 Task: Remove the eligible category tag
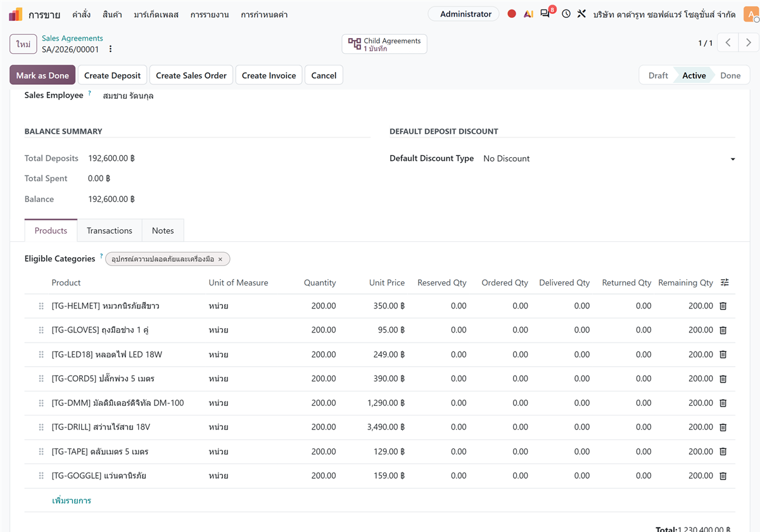pyautogui.click(x=220, y=259)
